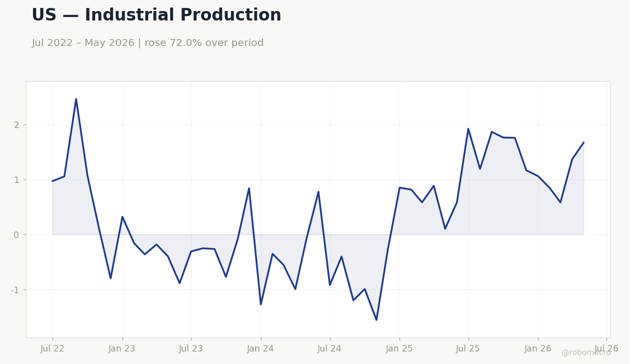
Task: Select the Jul 22 x-axis label
Action: [52, 349]
